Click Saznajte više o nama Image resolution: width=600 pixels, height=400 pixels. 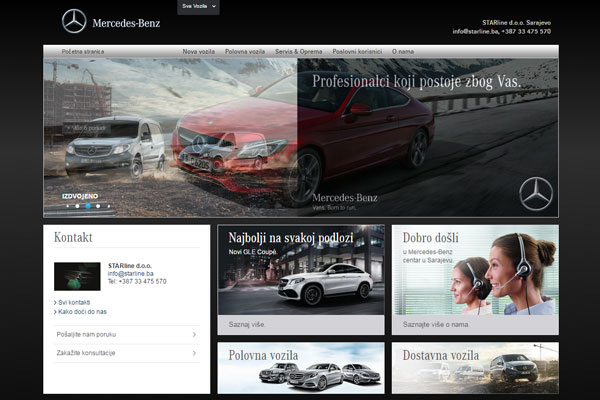(x=435, y=325)
